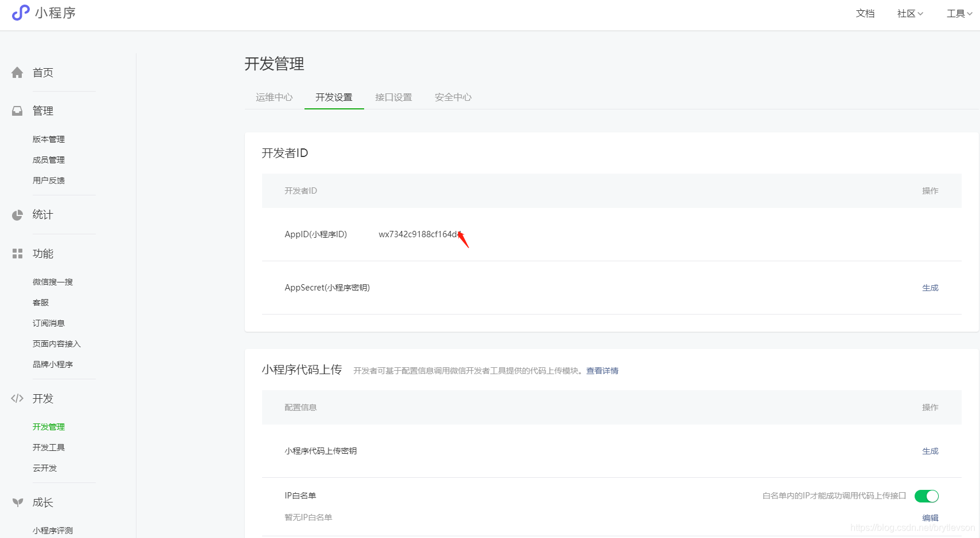Select the 首页 home icon in sidebar
The height and width of the screenshot is (538, 980).
click(x=17, y=72)
